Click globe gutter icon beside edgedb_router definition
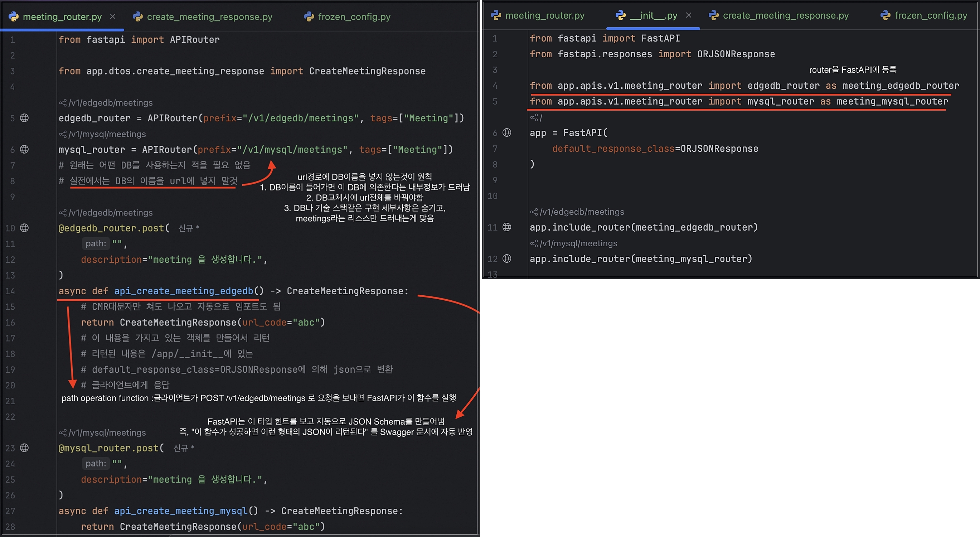The width and height of the screenshot is (980, 537). [24, 118]
